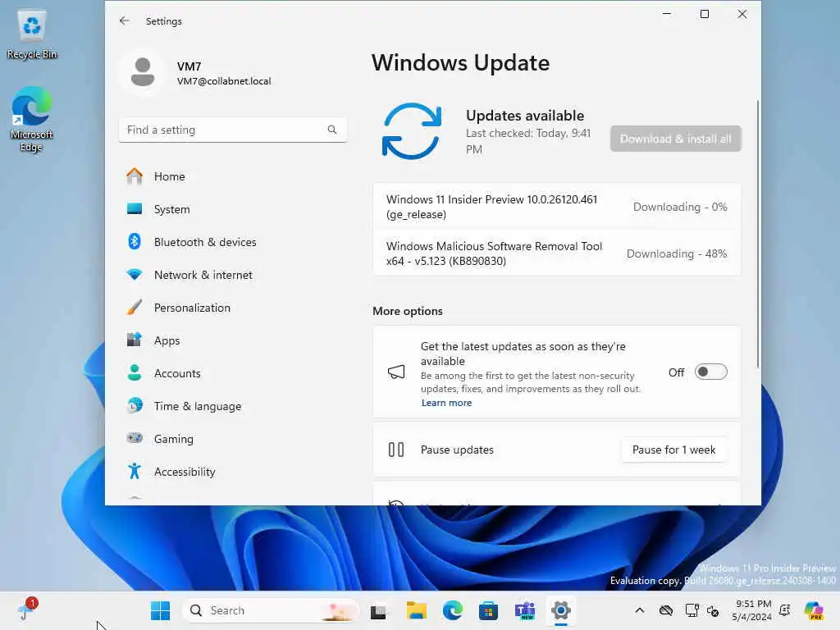This screenshot has width=840, height=630.
Task: Click the Settings gear on taskbar
Action: click(561, 610)
